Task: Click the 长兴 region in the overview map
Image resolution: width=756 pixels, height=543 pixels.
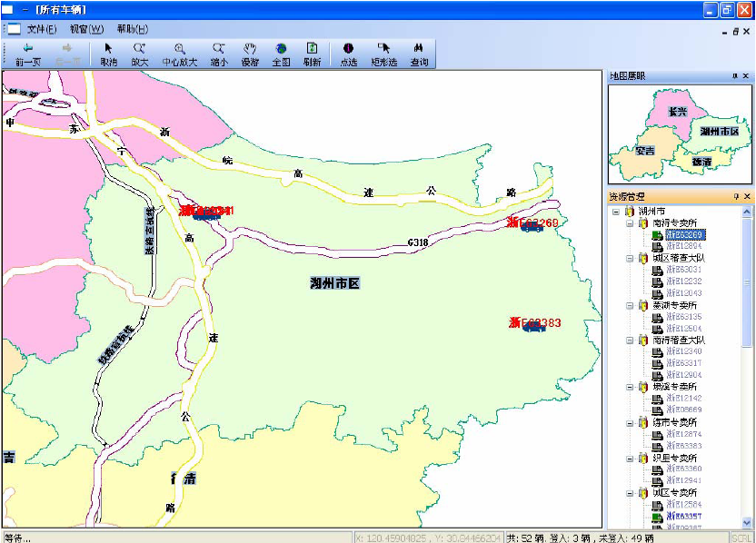Action: 676,112
